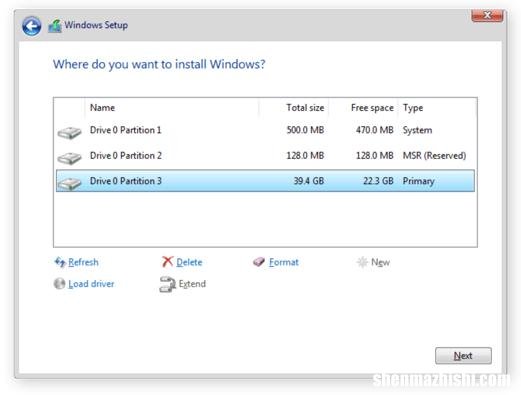Screen dimensions: 521x395
Task: Click the 39.4 GB total size cell
Action: pos(309,181)
